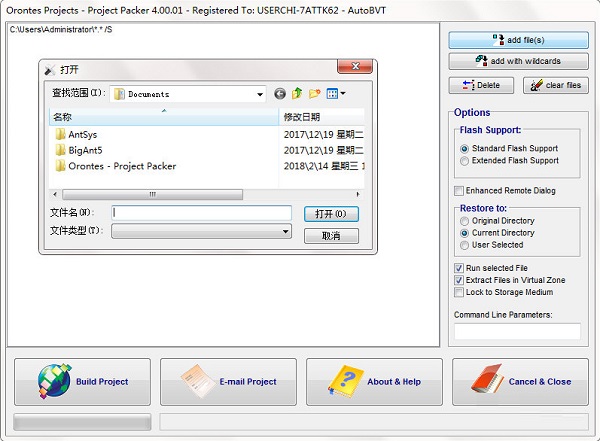Viewport: 600px width, 441px height.
Task: Click the add file(s) button
Action: [518, 40]
